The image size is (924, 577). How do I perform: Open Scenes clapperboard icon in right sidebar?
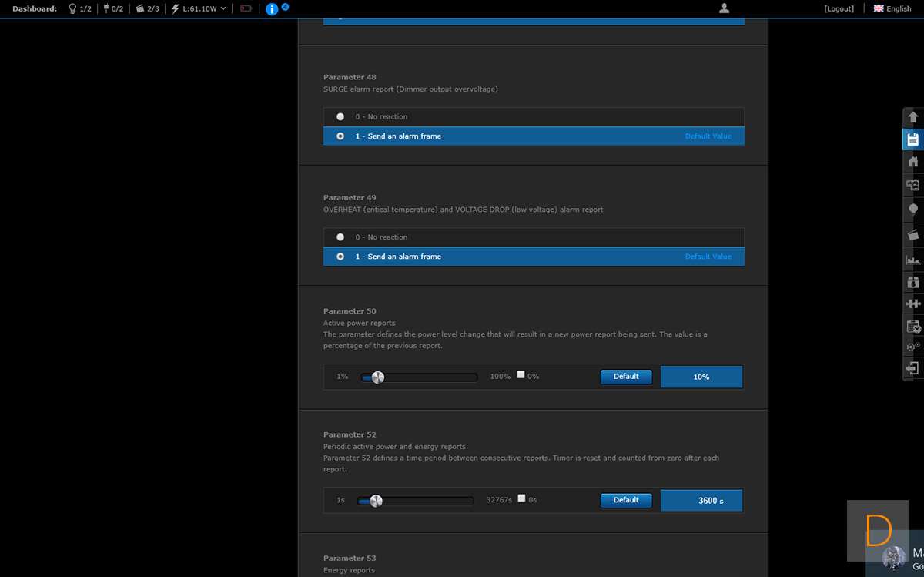tap(913, 235)
